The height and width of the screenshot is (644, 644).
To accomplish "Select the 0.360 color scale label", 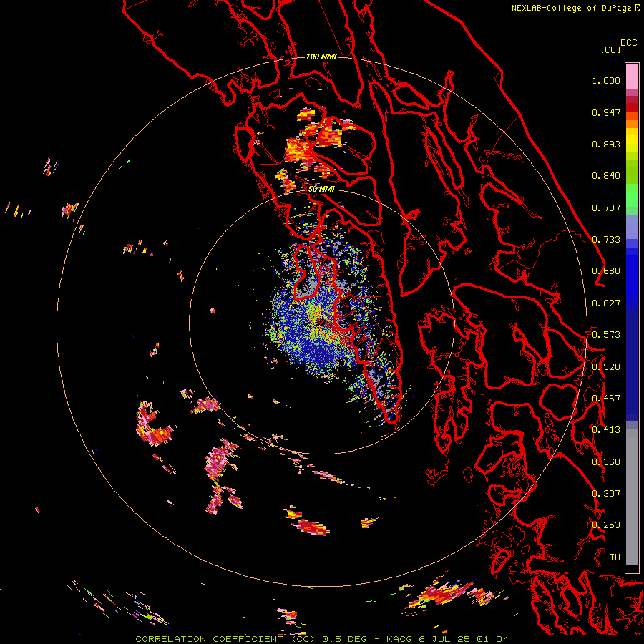I will pos(606,462).
